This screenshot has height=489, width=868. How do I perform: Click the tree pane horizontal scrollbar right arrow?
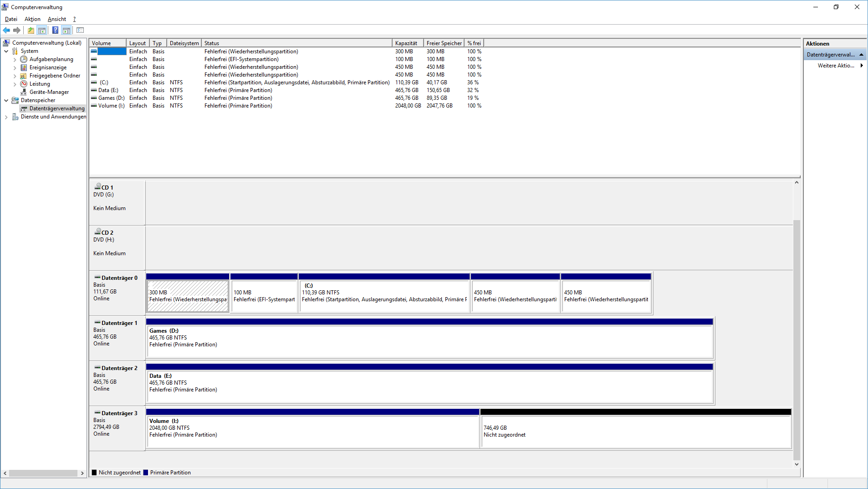point(82,473)
